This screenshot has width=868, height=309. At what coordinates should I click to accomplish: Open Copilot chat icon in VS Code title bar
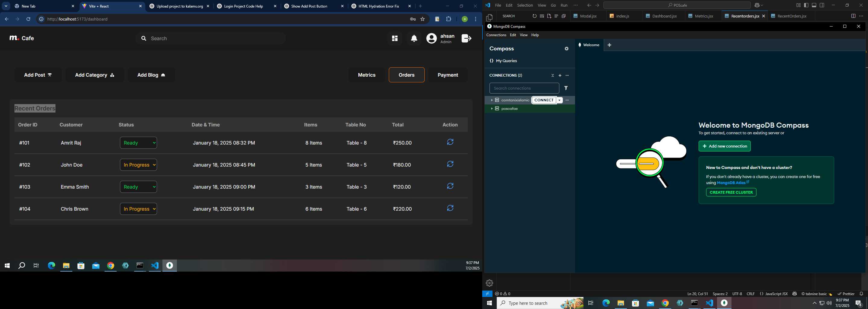(757, 5)
